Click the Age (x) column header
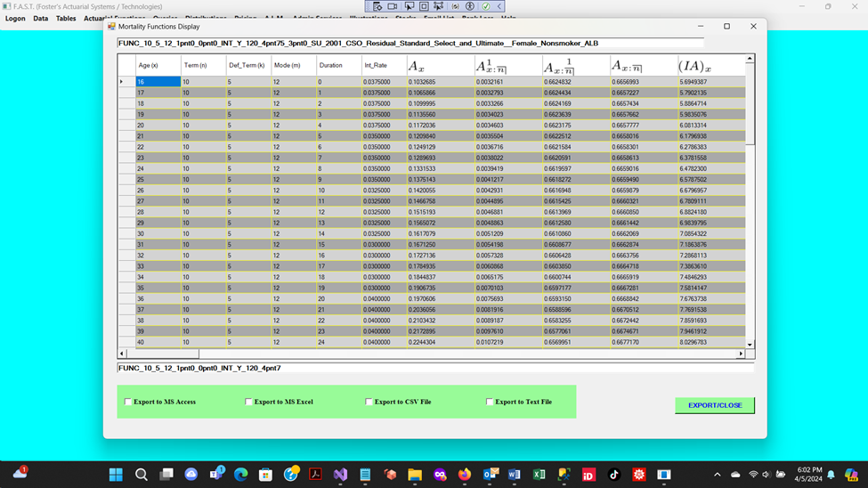 [157, 65]
